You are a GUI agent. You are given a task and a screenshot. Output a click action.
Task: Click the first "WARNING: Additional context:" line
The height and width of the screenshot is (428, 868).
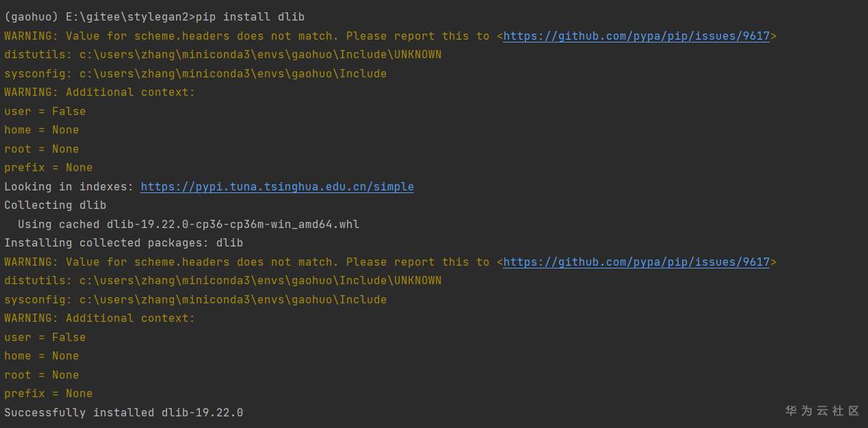coord(100,92)
